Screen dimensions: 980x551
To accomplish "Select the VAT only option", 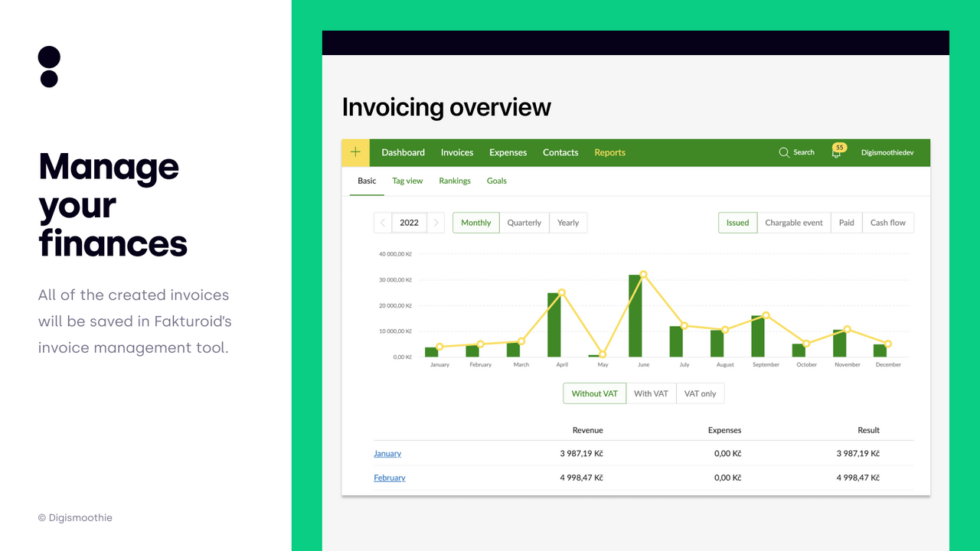I will (x=701, y=393).
